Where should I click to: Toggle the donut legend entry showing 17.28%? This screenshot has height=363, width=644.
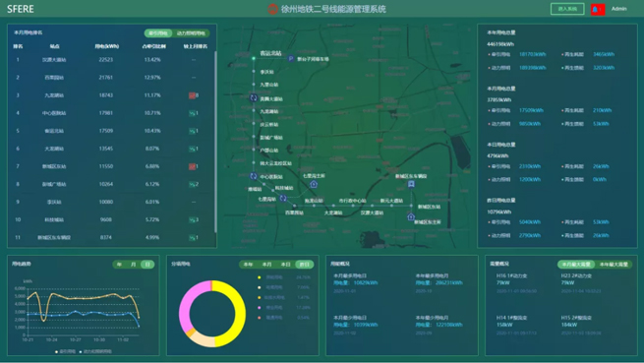(x=284, y=308)
